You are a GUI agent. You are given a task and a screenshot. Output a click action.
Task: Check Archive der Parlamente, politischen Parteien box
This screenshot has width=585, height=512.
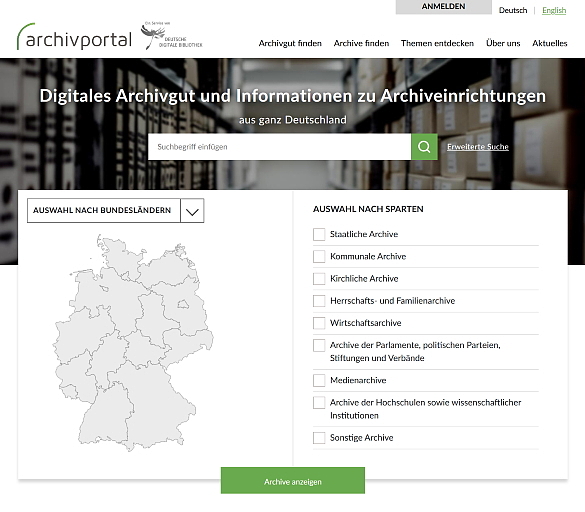[319, 345]
